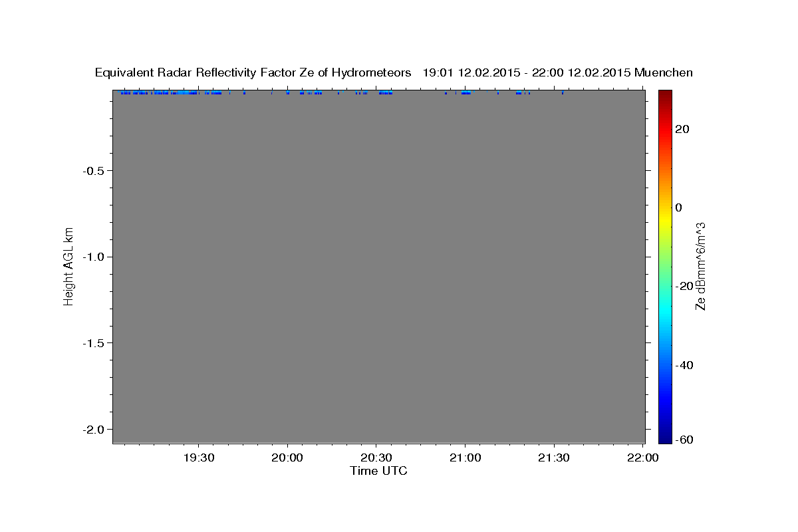Click the "Time UTC" axis label
Viewport: 798px width, 532px height.
point(378,471)
